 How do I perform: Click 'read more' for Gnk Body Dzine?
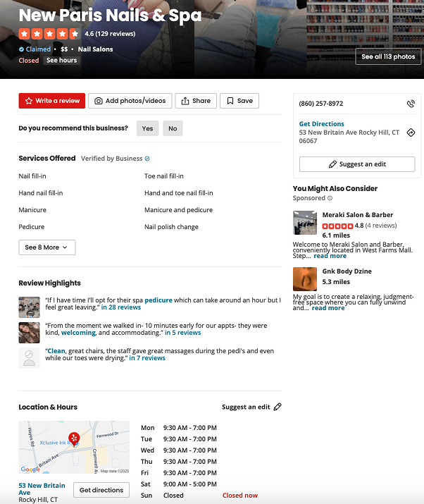(328, 308)
